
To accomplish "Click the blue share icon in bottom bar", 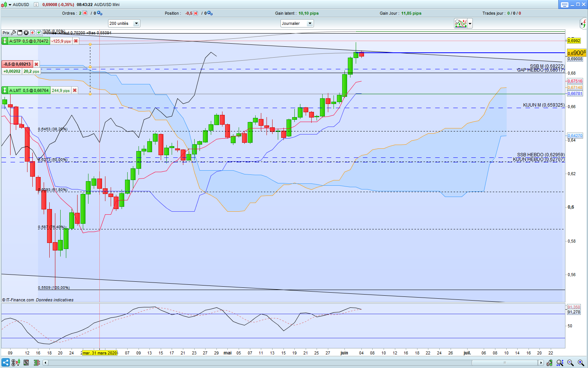I will pos(6,363).
